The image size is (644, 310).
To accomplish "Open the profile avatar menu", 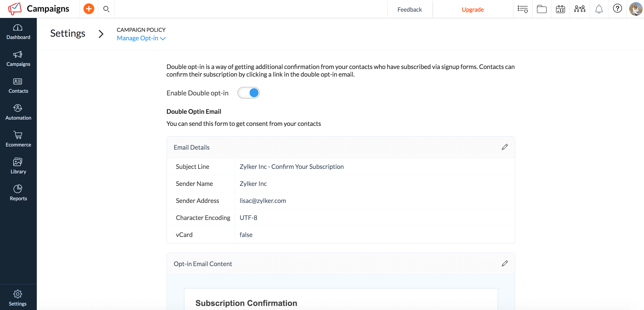I will click(x=635, y=9).
